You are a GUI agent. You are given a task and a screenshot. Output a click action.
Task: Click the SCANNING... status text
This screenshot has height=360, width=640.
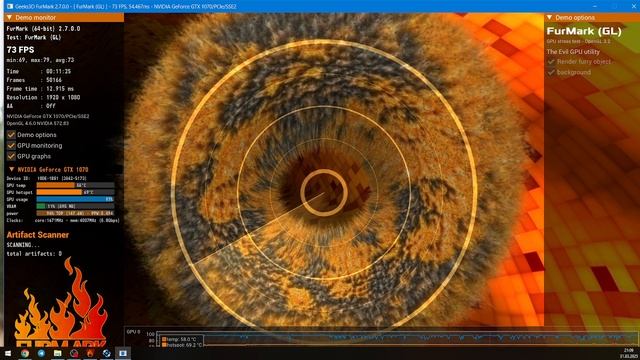23,245
